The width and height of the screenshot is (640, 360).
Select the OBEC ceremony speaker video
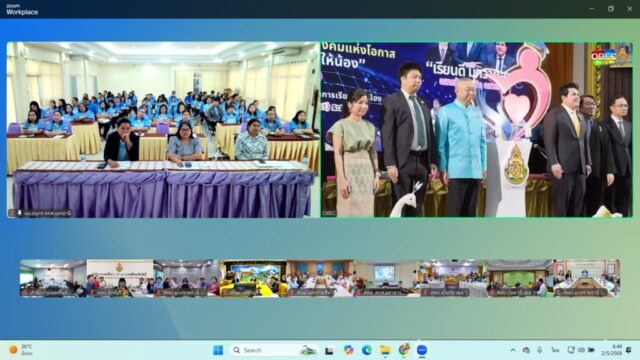pos(476,130)
